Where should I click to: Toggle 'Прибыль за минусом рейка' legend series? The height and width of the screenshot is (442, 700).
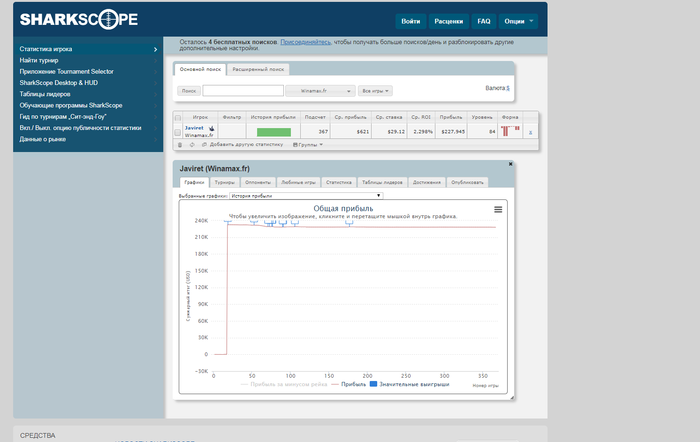(284, 384)
